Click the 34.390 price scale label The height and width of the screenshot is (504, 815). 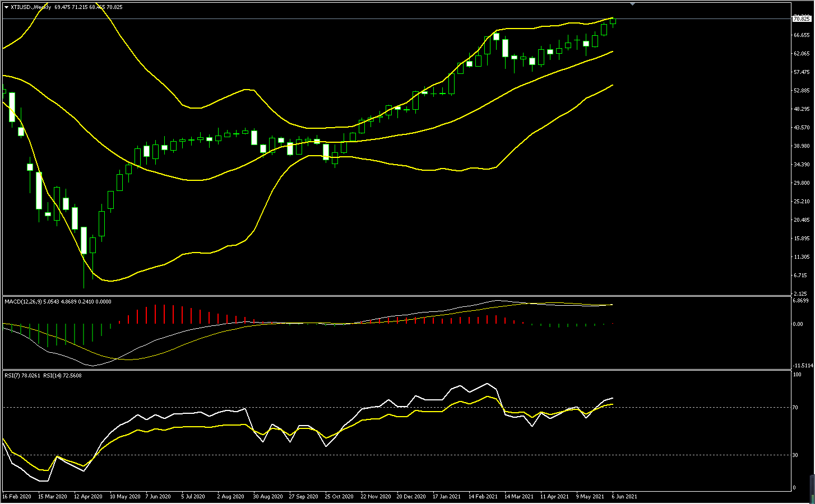pyautogui.click(x=802, y=165)
